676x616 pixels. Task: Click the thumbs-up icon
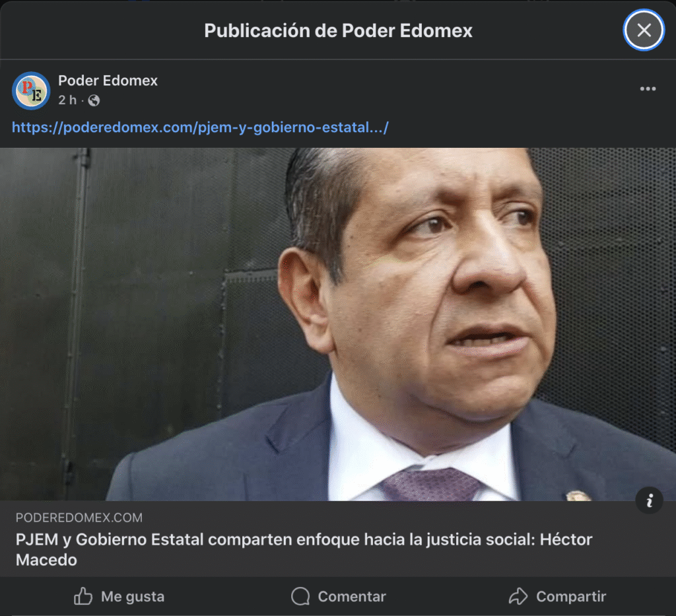tap(83, 597)
